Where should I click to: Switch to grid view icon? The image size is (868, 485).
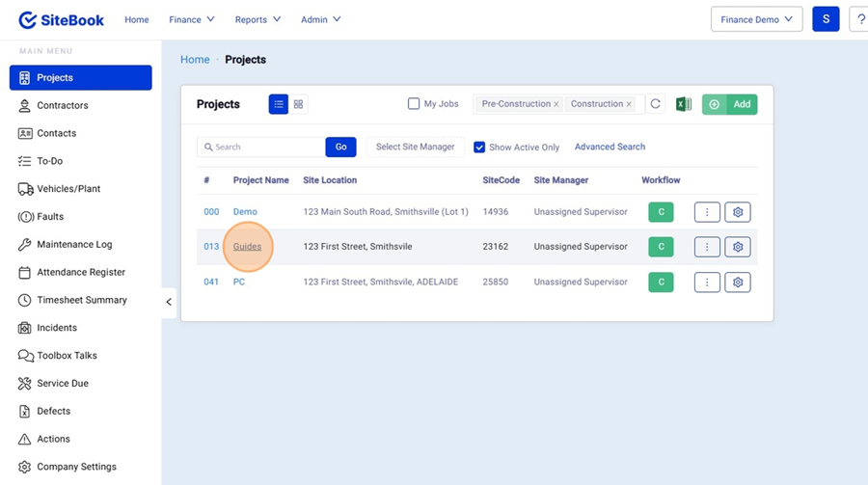pyautogui.click(x=299, y=104)
